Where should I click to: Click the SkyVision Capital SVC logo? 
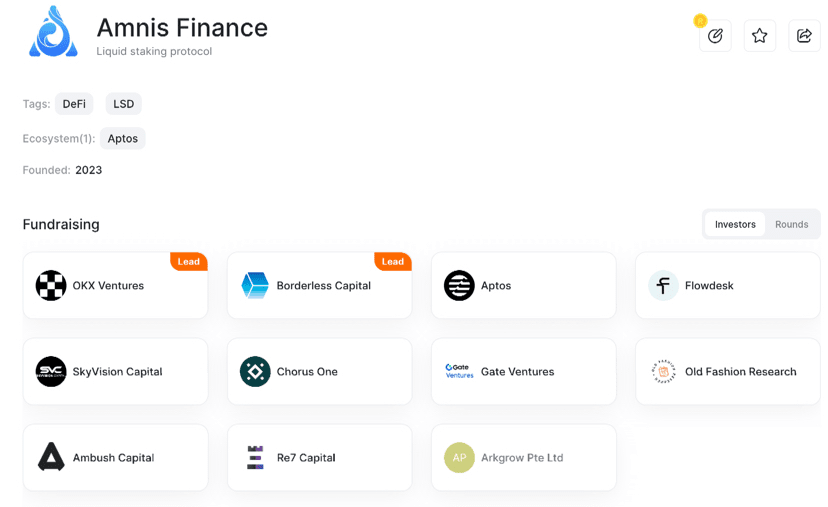pos(51,372)
